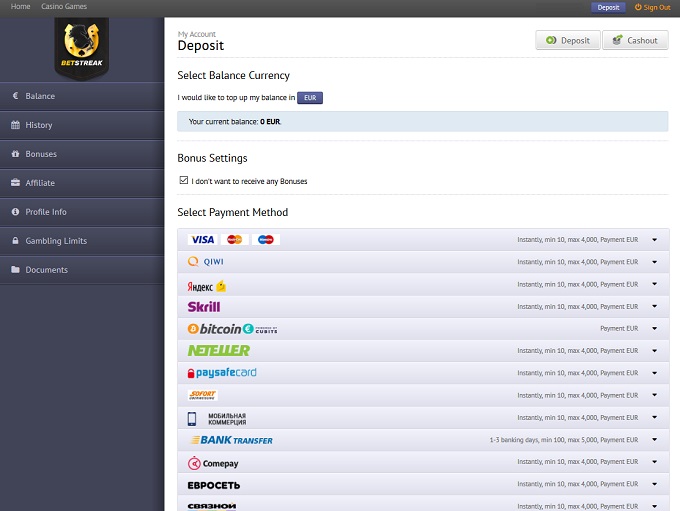Expand the Visa payment row arrow
Image resolution: width=680 pixels, height=511 pixels.
[654, 240]
